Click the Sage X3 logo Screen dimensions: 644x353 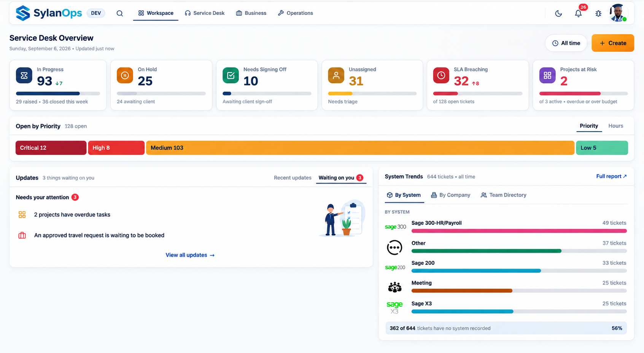[394, 307]
